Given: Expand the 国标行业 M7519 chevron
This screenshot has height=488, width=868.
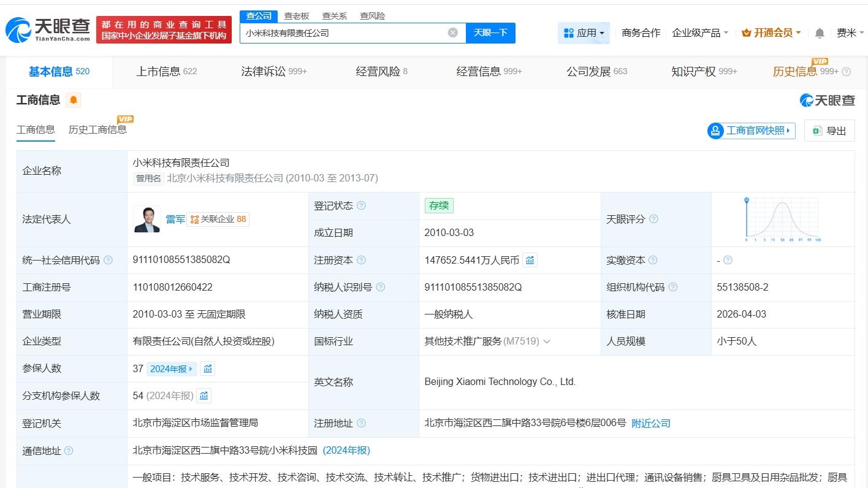Looking at the screenshot, I should click(x=546, y=341).
